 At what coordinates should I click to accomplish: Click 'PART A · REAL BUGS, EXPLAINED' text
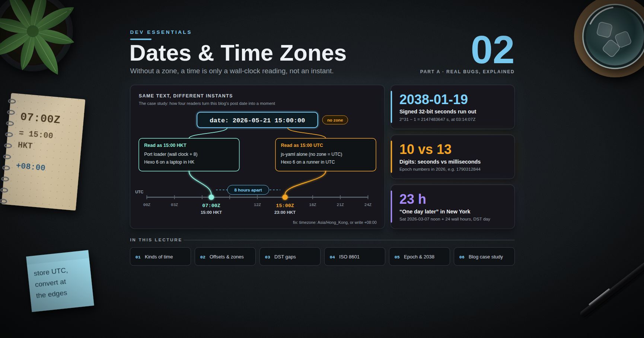[x=467, y=72]
